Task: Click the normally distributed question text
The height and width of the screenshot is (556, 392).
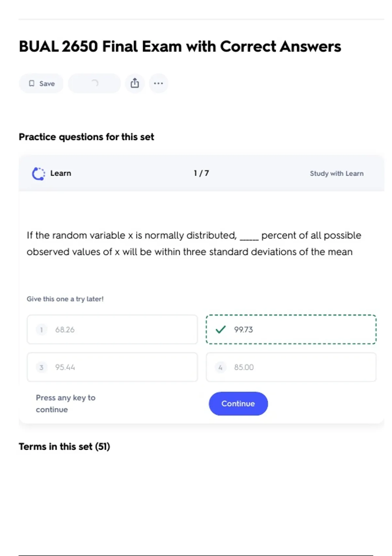Action: point(194,244)
